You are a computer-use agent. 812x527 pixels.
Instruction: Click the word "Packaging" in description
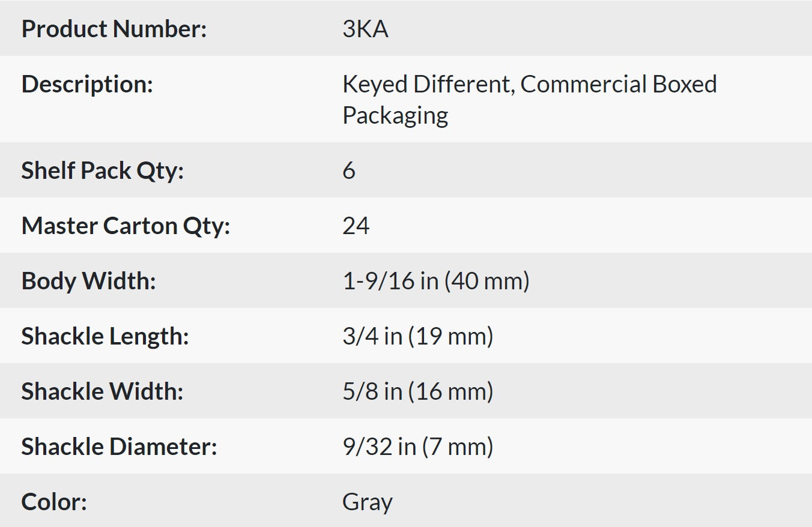click(395, 115)
